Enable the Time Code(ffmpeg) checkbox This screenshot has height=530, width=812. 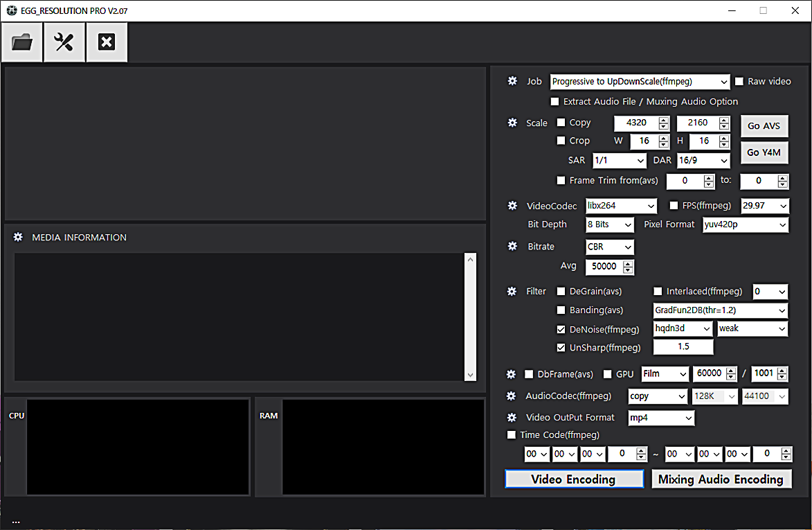(512, 434)
